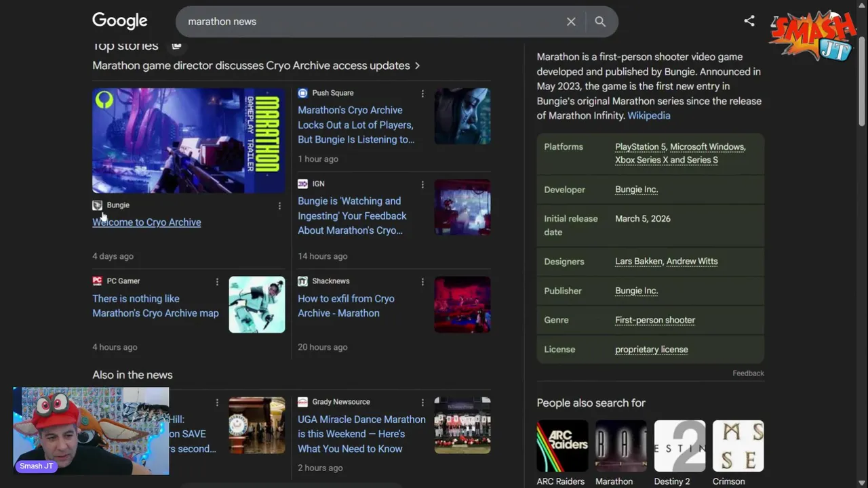Click People also search for heading
Viewport: 868px width, 488px height.
(591, 403)
